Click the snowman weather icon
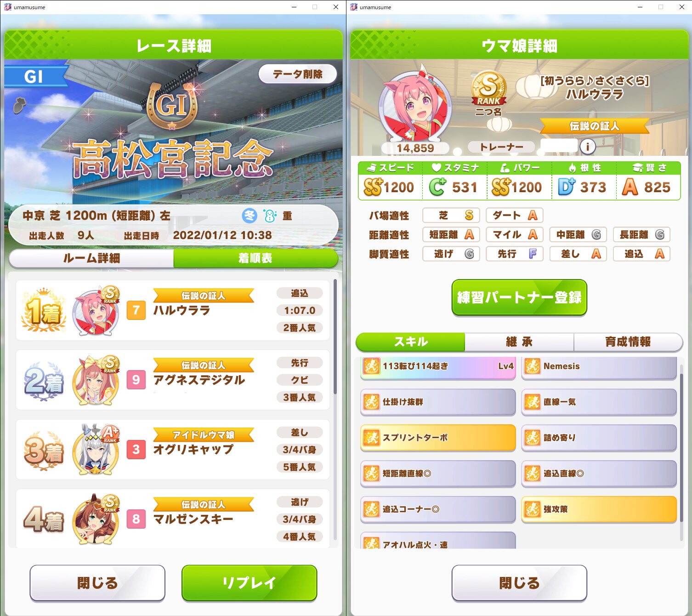The height and width of the screenshot is (616, 692). [x=270, y=216]
